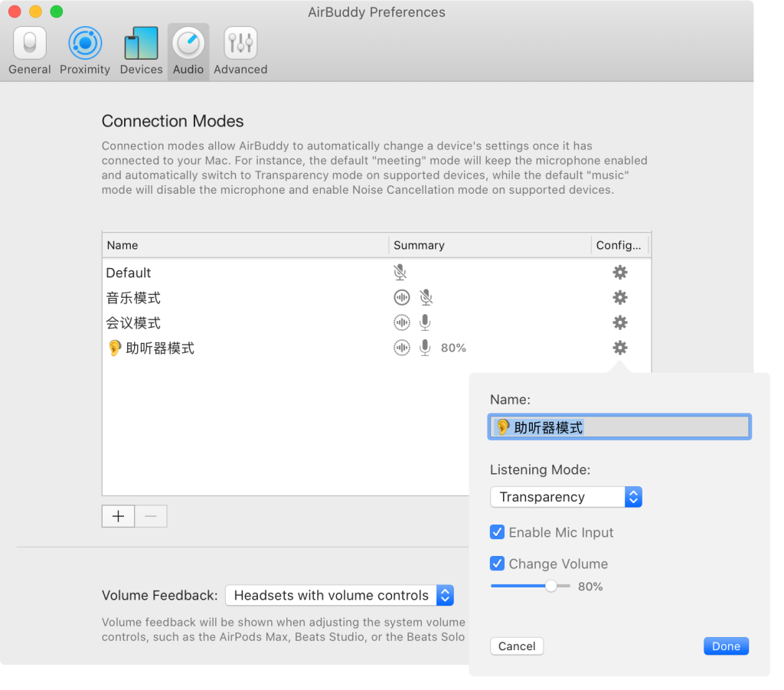Viewport: 784px width, 690px height.
Task: Open the Advanced preferences pane
Action: (240, 51)
